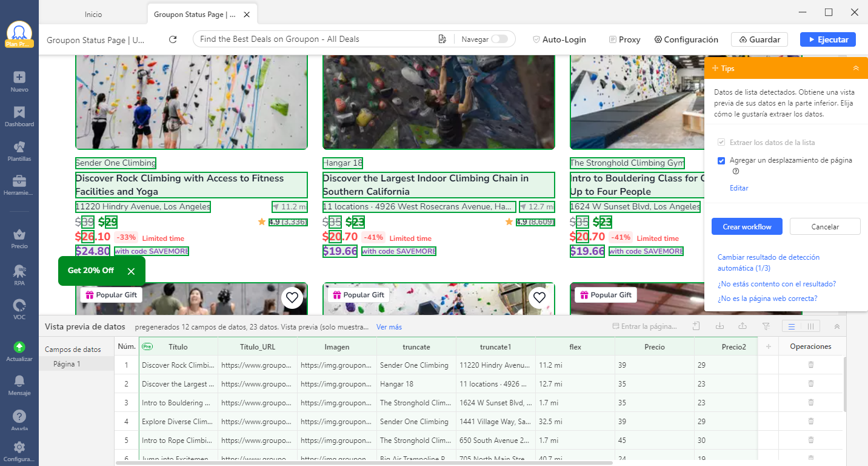Screen dimensions: 868x466
Task: Click the help question mark under page scroll option
Action: click(736, 171)
